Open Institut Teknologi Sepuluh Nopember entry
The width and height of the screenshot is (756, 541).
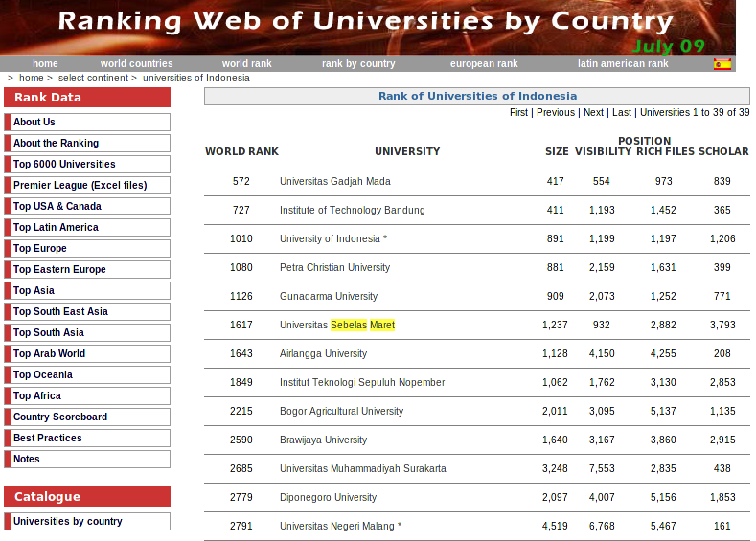pyautogui.click(x=362, y=382)
